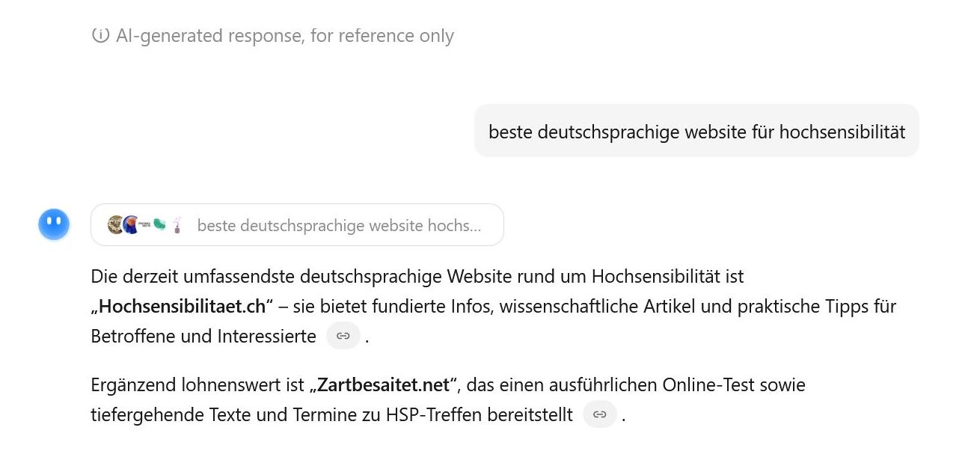The width and height of the screenshot is (980, 457).
Task: Click the green blob source favicon
Action: tap(159, 224)
